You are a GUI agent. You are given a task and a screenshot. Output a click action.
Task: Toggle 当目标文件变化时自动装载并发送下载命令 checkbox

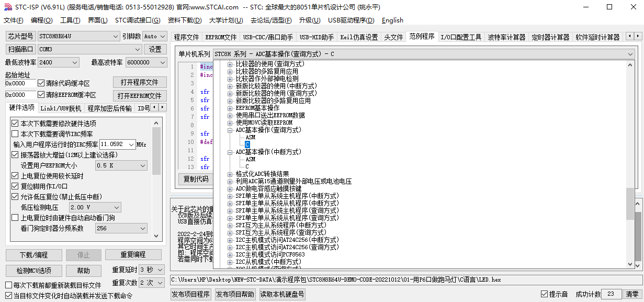tap(8, 296)
